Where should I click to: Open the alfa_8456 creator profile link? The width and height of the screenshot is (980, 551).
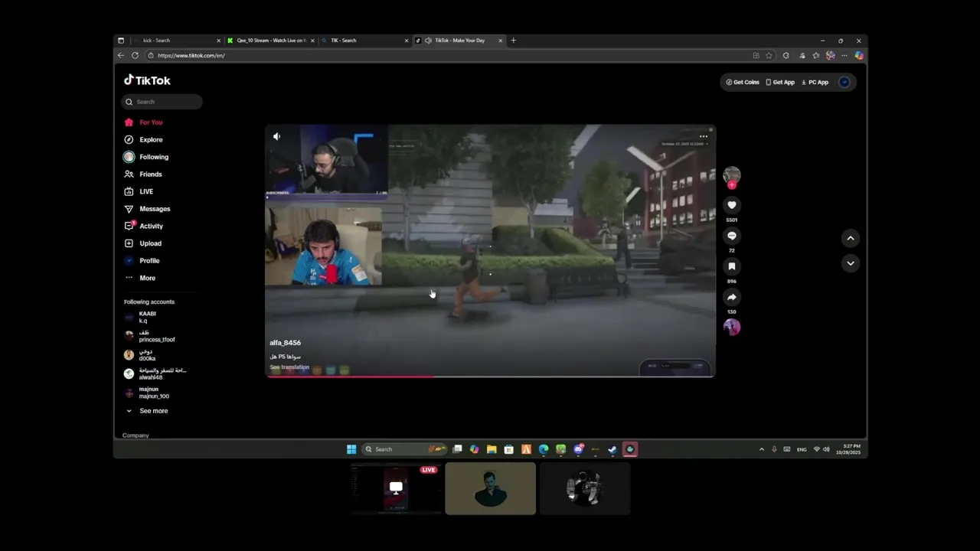tap(285, 343)
